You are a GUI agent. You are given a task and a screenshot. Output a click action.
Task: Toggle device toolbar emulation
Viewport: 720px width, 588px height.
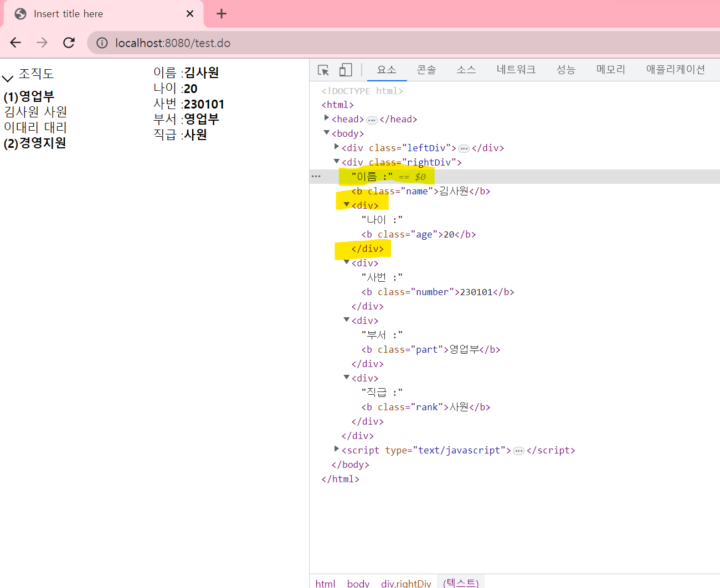[346, 70]
